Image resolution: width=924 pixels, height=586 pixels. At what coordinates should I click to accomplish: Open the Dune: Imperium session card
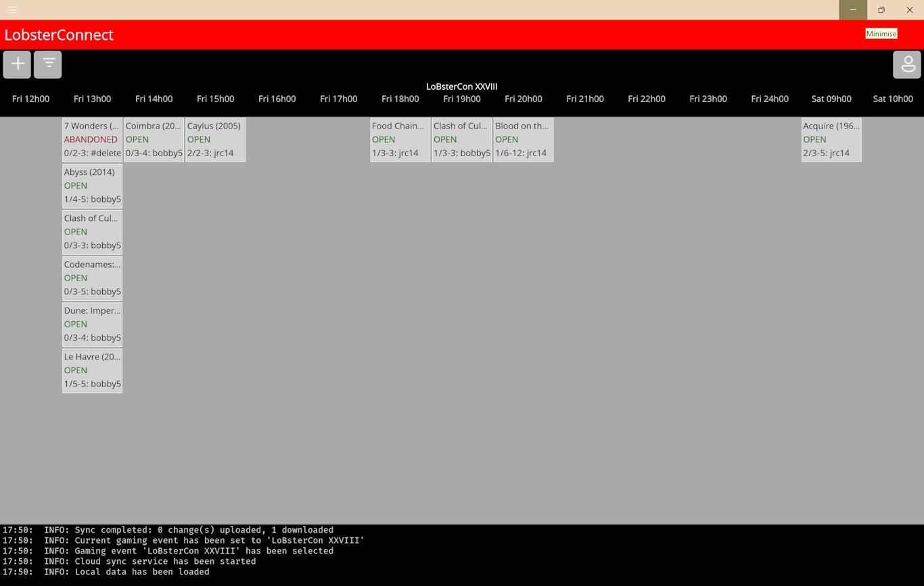point(92,324)
